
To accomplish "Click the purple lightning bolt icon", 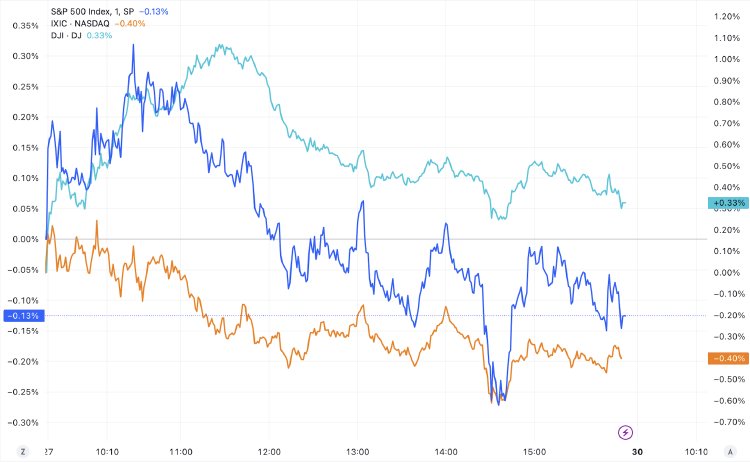I will 625,433.
